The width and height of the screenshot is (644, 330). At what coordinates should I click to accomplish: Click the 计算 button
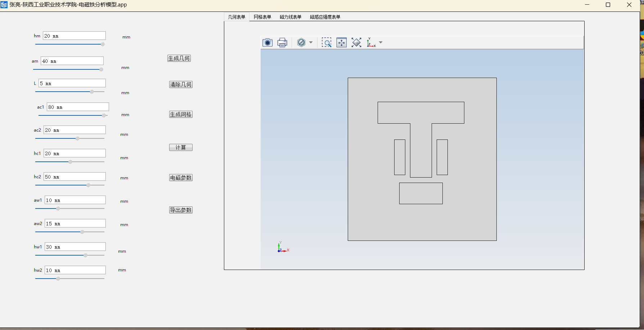[181, 147]
